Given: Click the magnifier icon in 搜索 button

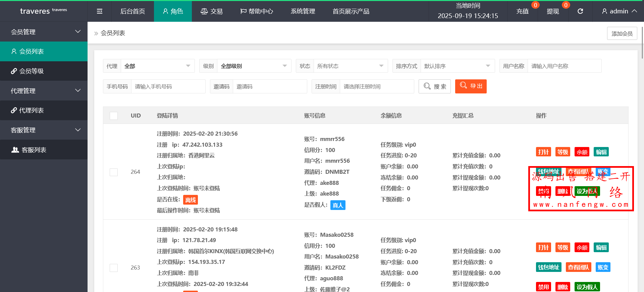Looking at the screenshot, I should pyautogui.click(x=427, y=86).
